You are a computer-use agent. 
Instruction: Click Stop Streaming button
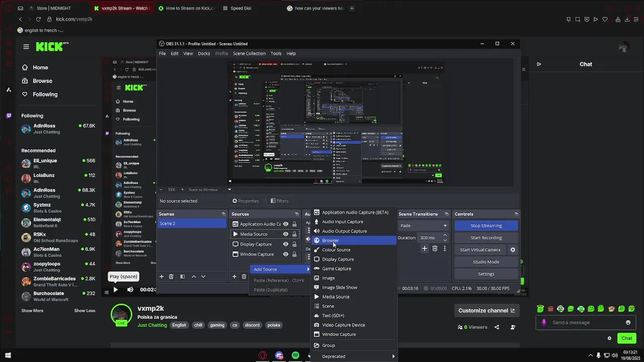486,226
